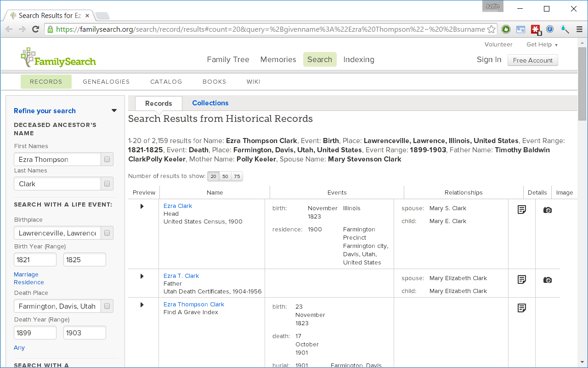Toggle exact match for Death Place
This screenshot has width=588, height=368.
point(107,306)
